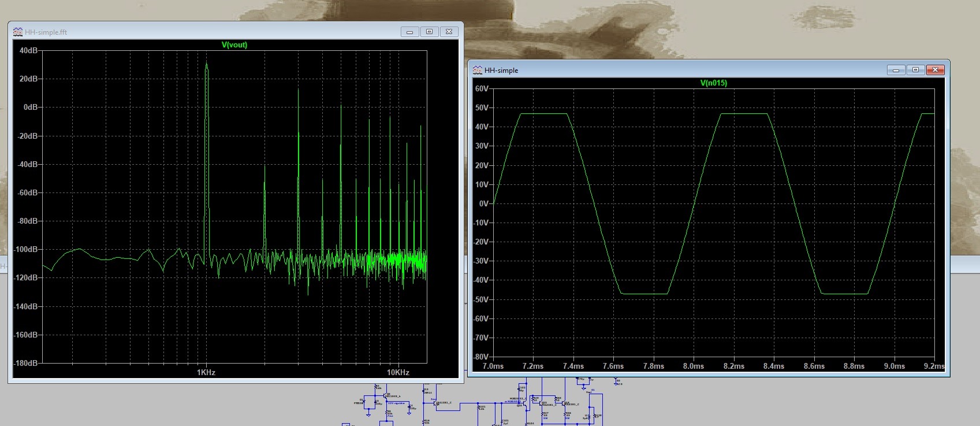
Task: Click the 40V label on waveform vertical axis
Action: click(482, 127)
